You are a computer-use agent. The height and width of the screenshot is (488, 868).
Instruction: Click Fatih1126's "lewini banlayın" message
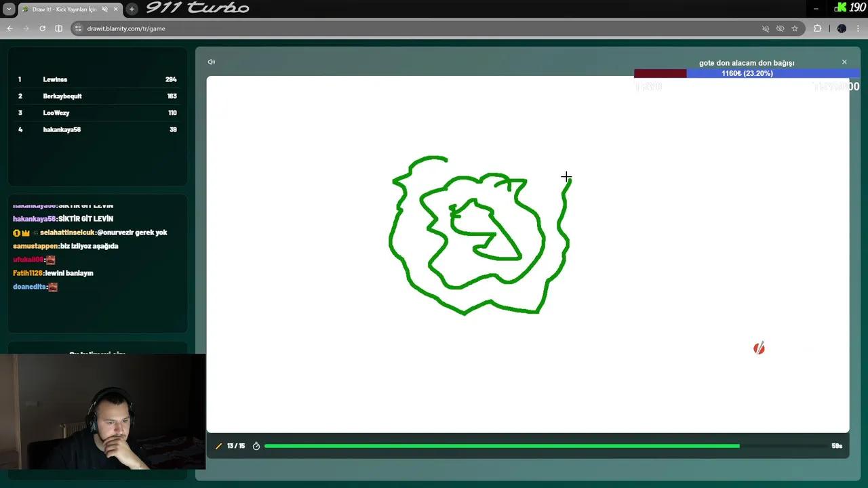click(x=53, y=273)
